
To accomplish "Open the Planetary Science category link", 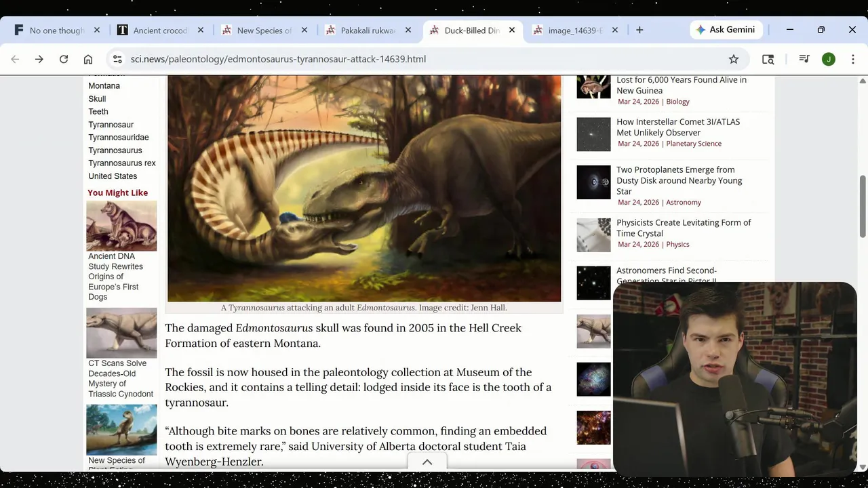I will pos(694,144).
